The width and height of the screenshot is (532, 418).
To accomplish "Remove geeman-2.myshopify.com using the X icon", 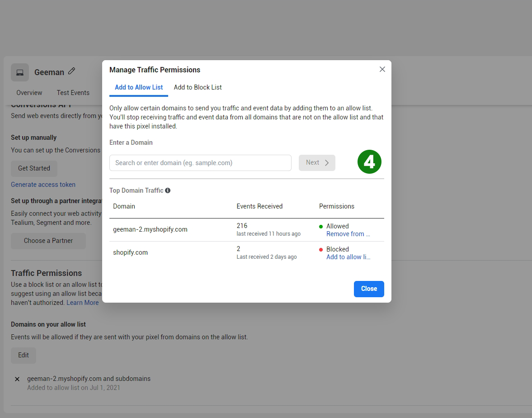I will [x=17, y=379].
